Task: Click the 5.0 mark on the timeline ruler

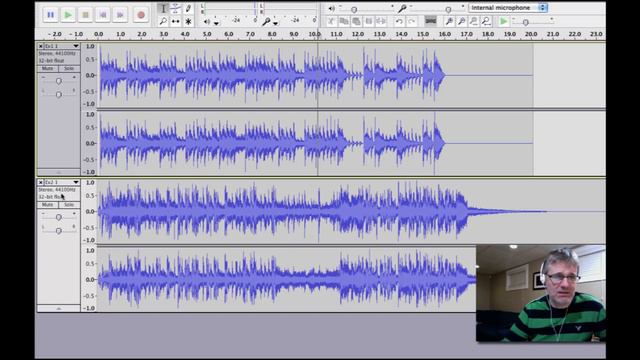Action: point(207,34)
